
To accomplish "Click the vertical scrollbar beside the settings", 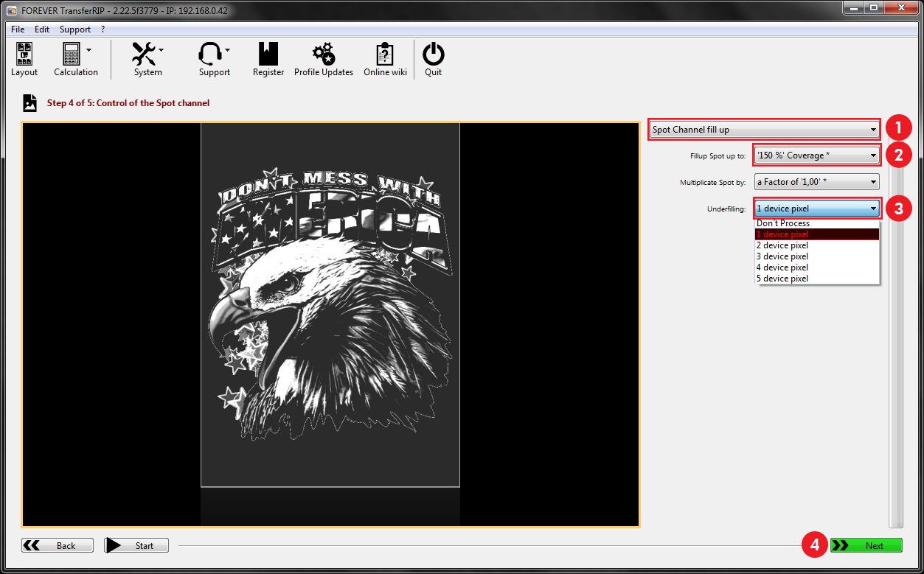I will (x=896, y=324).
